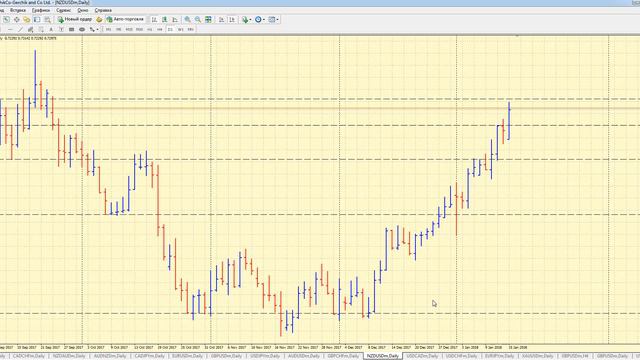Switch to the CADCHFm,Daily chart tab

(29, 356)
